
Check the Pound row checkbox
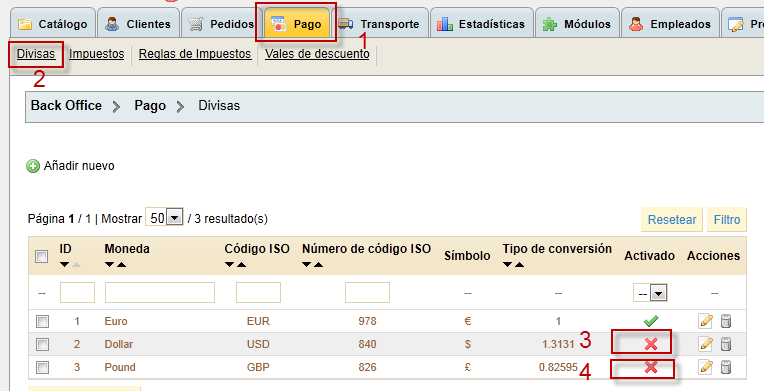(42, 367)
